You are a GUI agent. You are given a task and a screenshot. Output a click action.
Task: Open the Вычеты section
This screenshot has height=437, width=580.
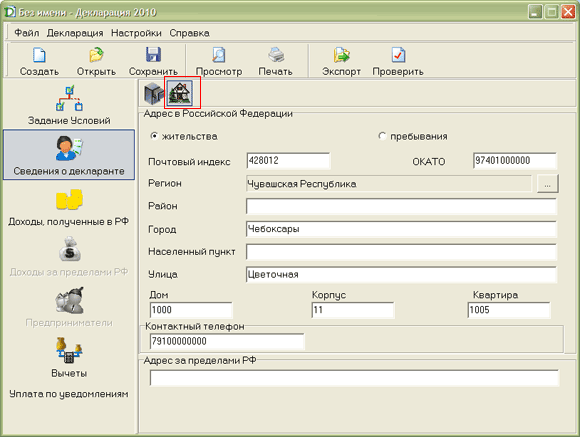click(69, 357)
